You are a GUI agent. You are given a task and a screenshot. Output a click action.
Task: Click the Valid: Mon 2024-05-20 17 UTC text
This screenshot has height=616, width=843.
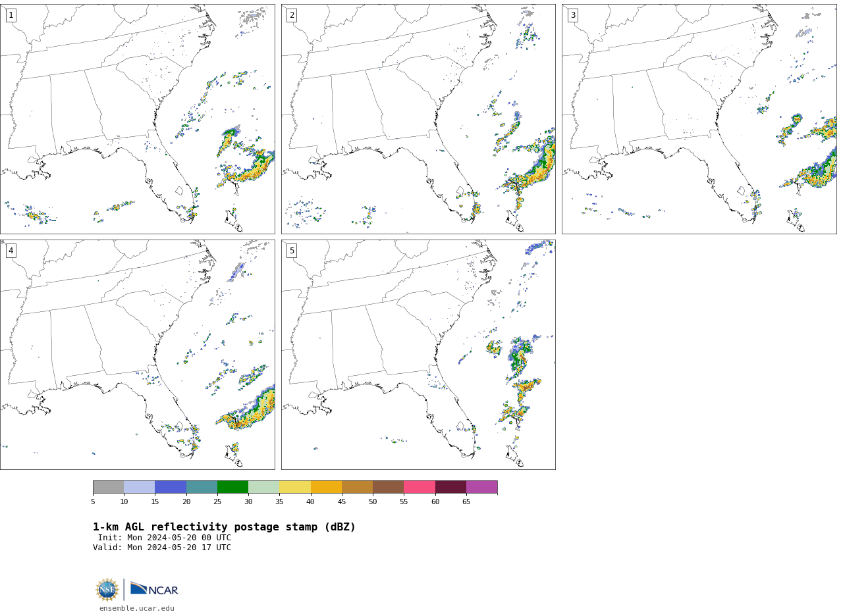(162, 548)
